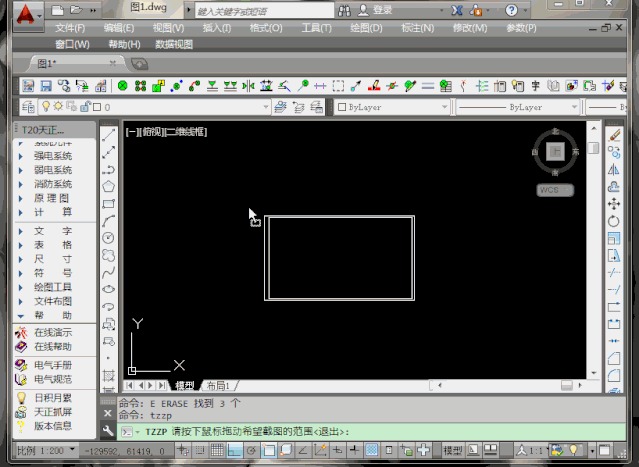This screenshot has width=639, height=467.
Task: Click the layer 0 color swatch
Action: [x=97, y=107]
